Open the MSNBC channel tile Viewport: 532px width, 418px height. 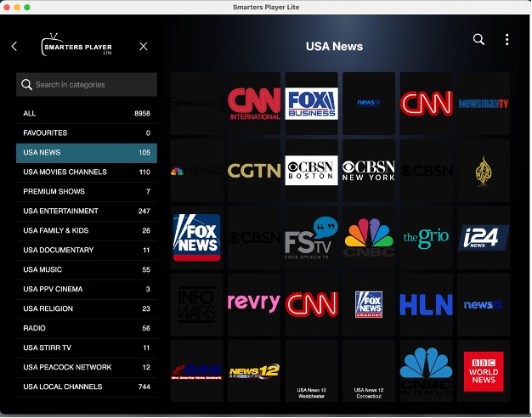click(197, 170)
